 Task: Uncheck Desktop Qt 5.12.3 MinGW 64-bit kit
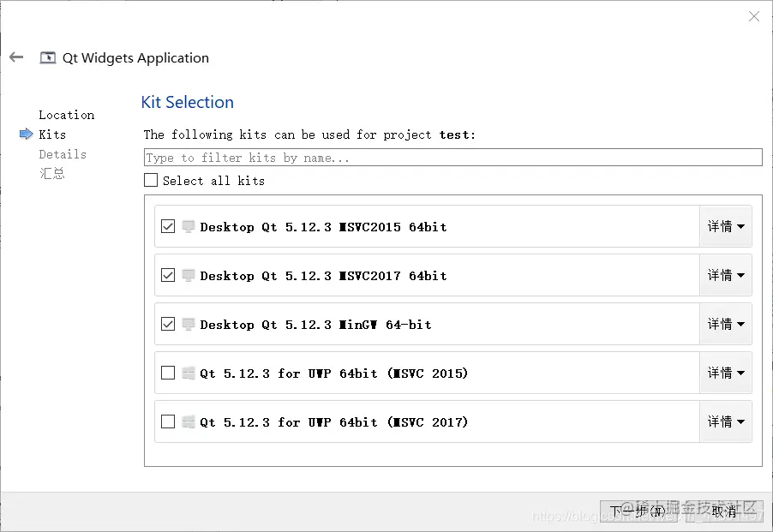168,324
